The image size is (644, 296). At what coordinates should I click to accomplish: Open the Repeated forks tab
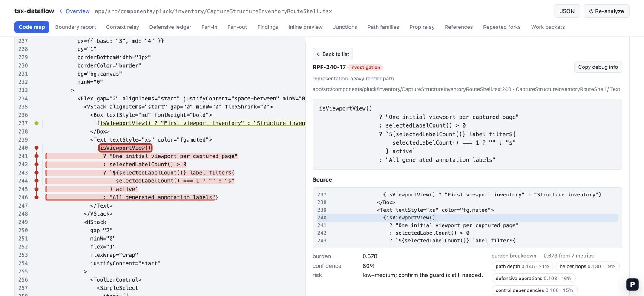(502, 27)
